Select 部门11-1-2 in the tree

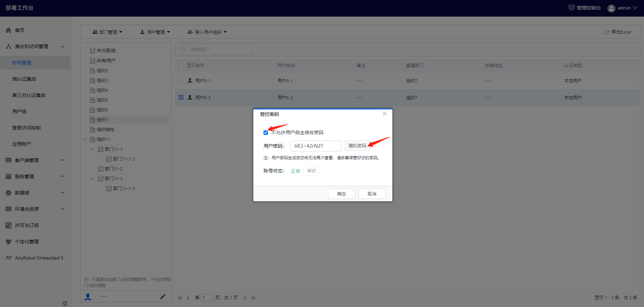click(124, 159)
